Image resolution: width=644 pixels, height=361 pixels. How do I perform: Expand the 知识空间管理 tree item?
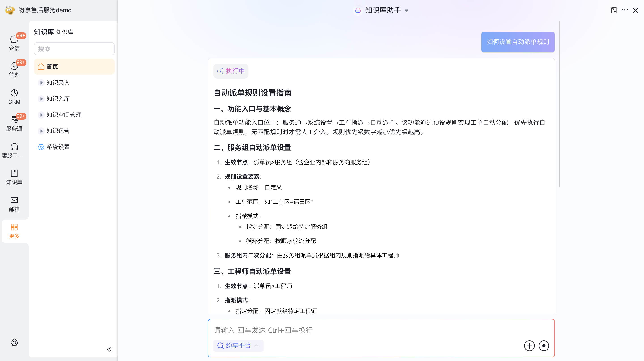point(41,115)
